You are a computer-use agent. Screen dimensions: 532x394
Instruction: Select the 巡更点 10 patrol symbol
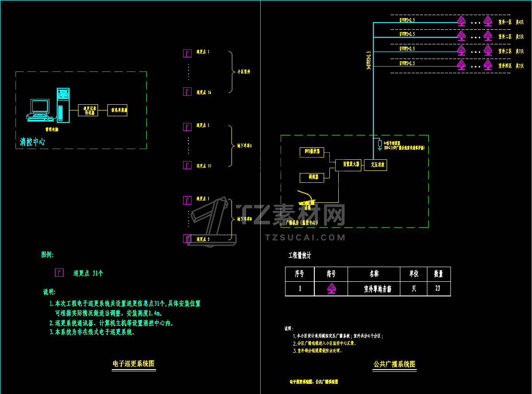tap(188, 165)
